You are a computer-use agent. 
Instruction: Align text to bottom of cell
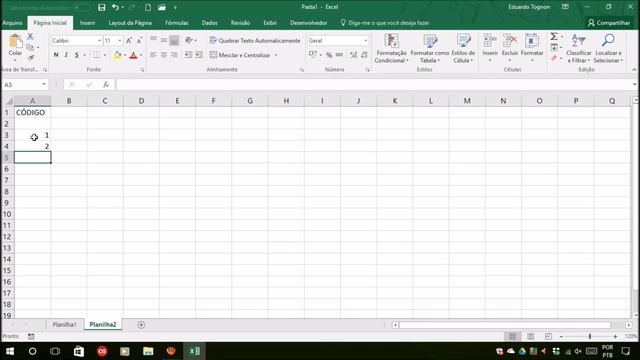(174, 40)
